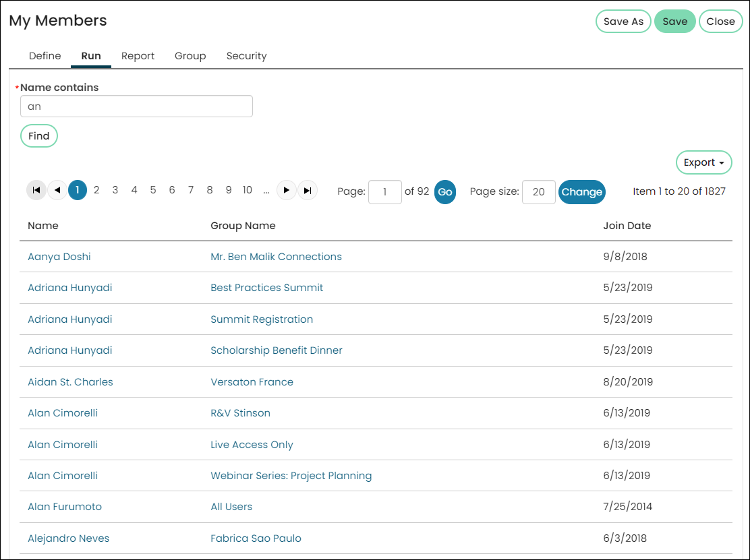The image size is (750, 560).
Task: Open the Best Practices Summit group link
Action: pos(267,288)
